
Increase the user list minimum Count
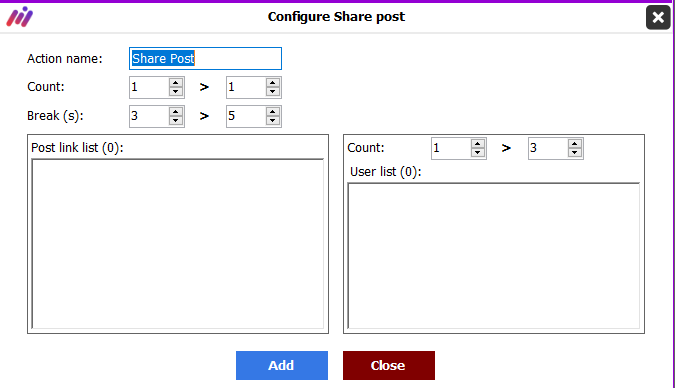pyautogui.click(x=478, y=144)
